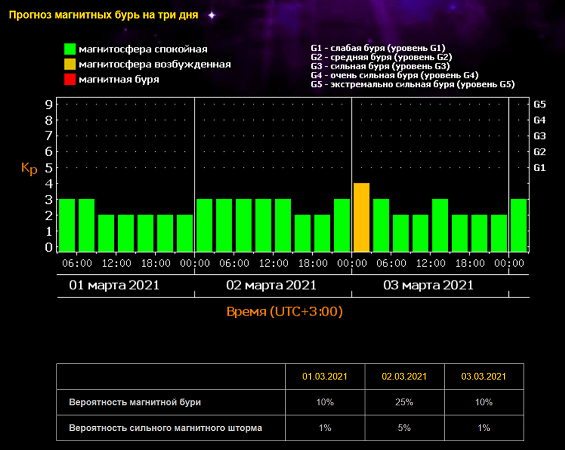Click the 'G2' label on the right axis

tap(539, 152)
